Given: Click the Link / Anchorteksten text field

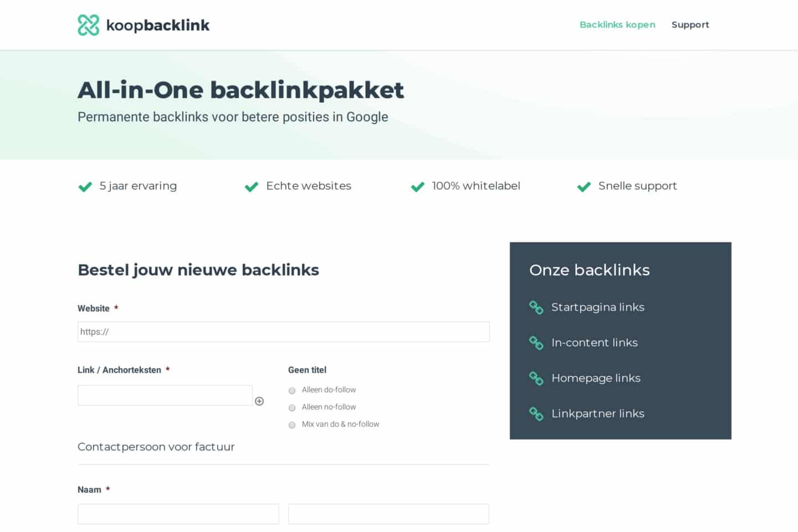Looking at the screenshot, I should 165,395.
